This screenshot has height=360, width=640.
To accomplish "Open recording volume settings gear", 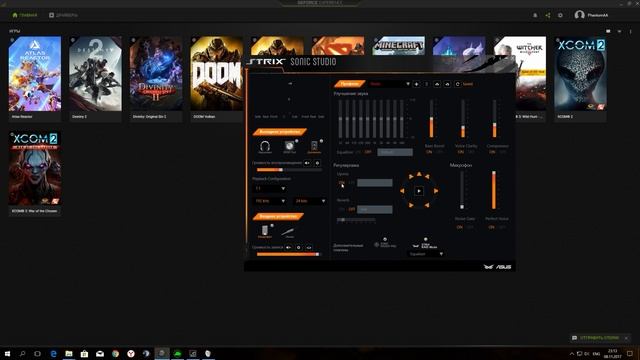I will [299, 247].
